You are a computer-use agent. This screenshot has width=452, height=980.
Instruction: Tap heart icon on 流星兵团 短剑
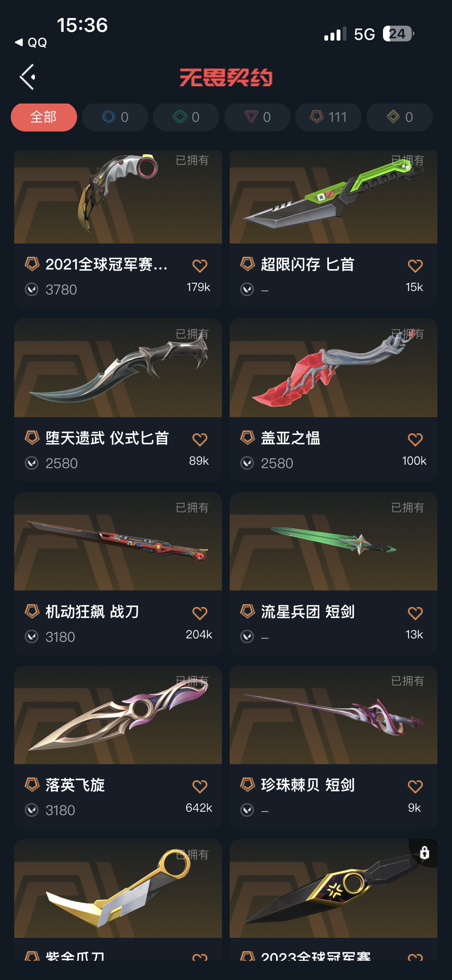coord(415,613)
